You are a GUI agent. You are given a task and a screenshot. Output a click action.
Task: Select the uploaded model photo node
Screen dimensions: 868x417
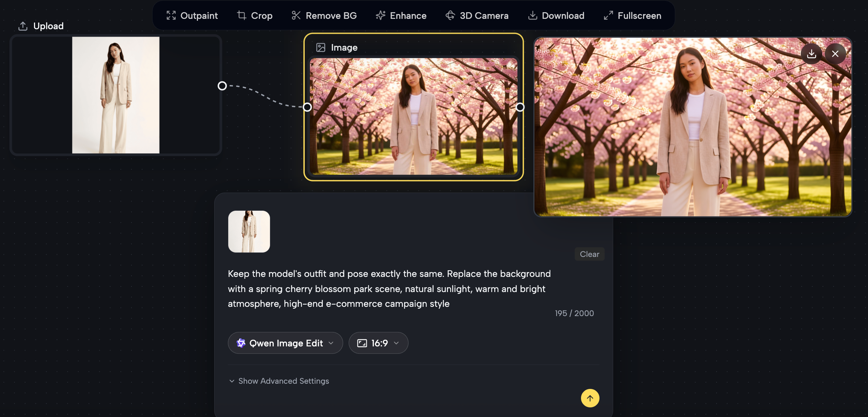(116, 95)
